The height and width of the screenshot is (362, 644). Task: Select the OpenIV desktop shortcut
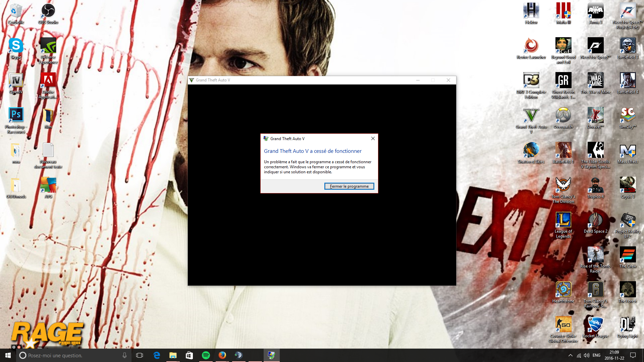(16, 83)
